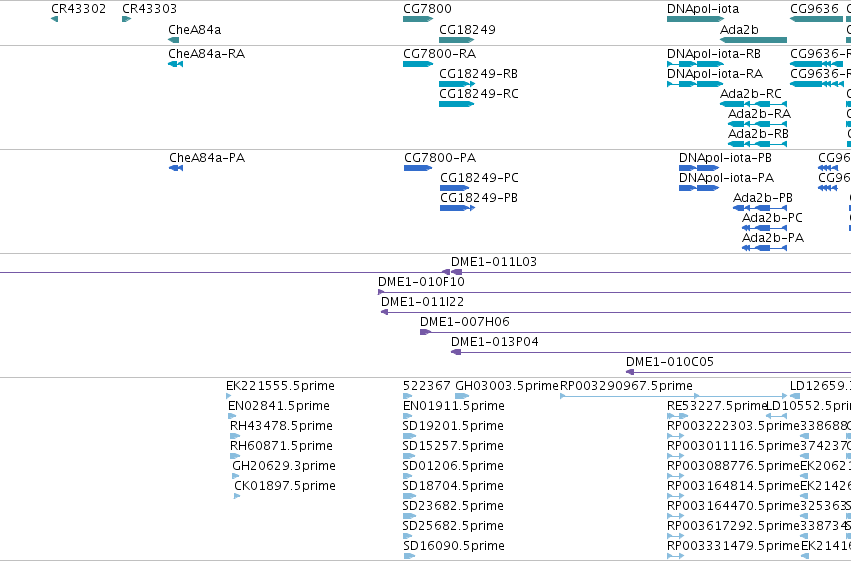The image size is (851, 561).
Task: Click protein DNApol-iota-PB
Action: [699, 168]
